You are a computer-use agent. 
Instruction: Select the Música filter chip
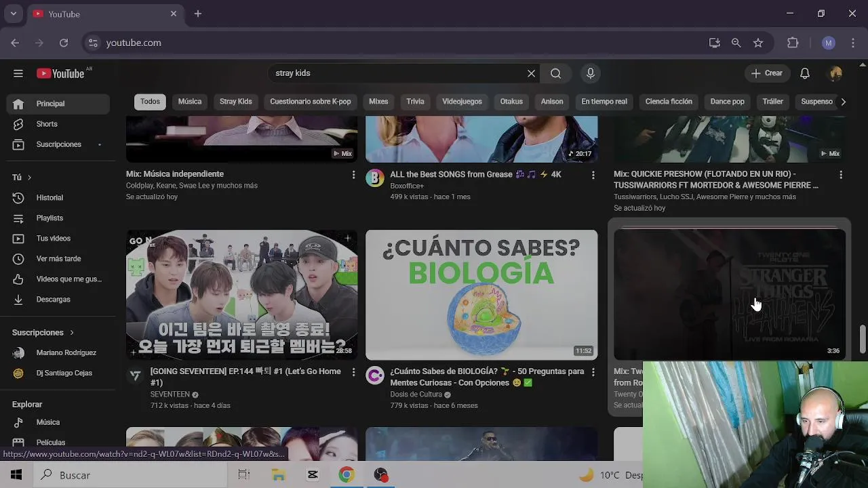click(x=190, y=102)
